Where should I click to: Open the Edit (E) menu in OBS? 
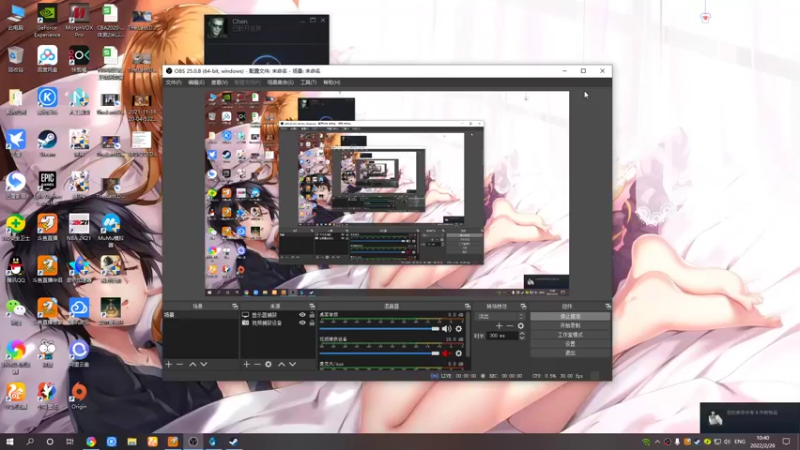tap(196, 82)
